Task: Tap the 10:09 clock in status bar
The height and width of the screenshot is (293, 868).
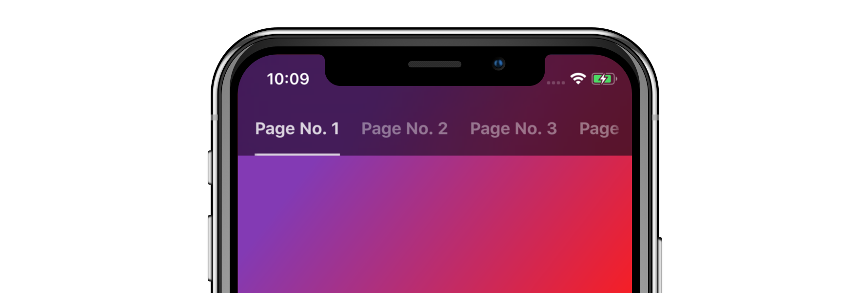Action: [288, 79]
